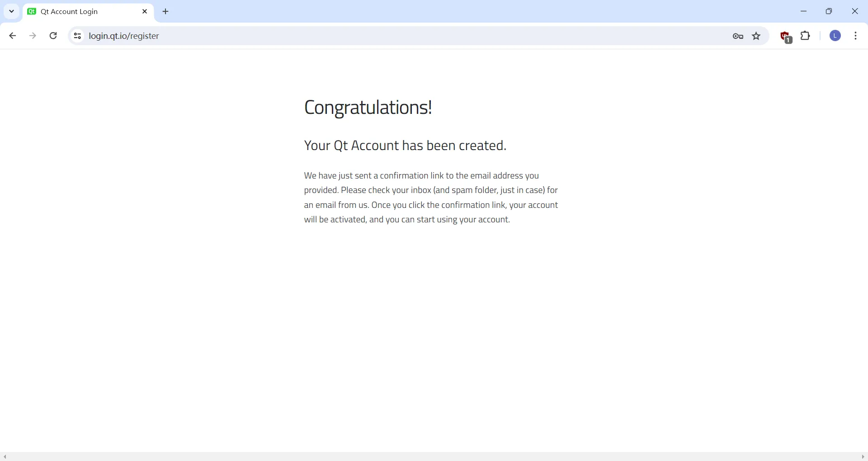
Task: Restore down the browser window
Action: point(830,11)
